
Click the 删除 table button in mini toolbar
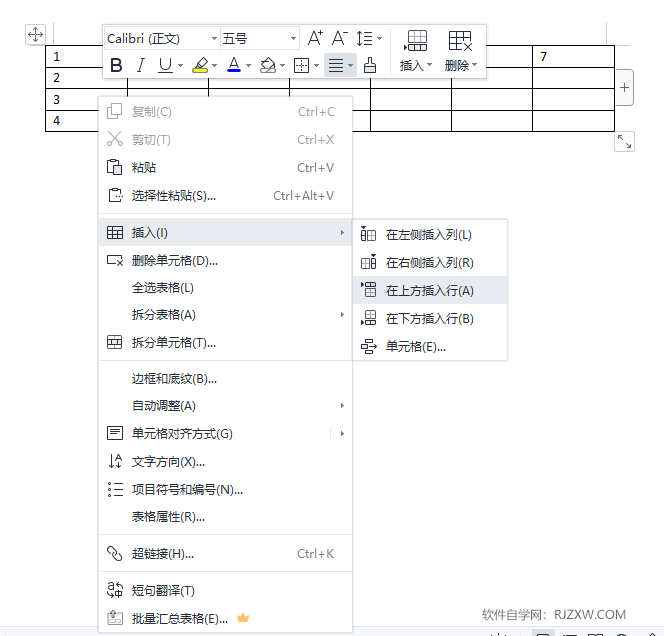point(461,51)
